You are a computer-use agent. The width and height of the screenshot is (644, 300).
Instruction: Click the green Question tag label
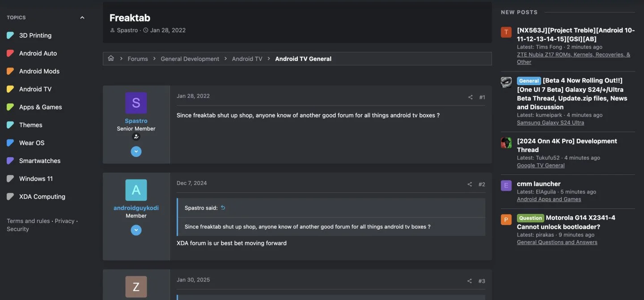pos(530,218)
